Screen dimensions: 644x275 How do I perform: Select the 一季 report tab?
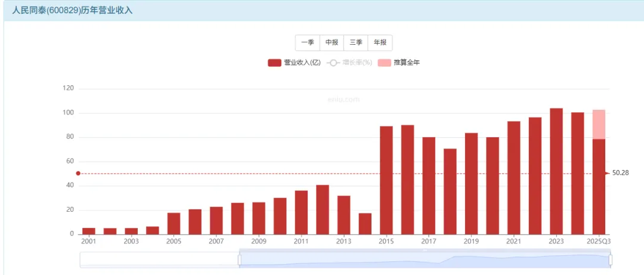[x=307, y=43]
